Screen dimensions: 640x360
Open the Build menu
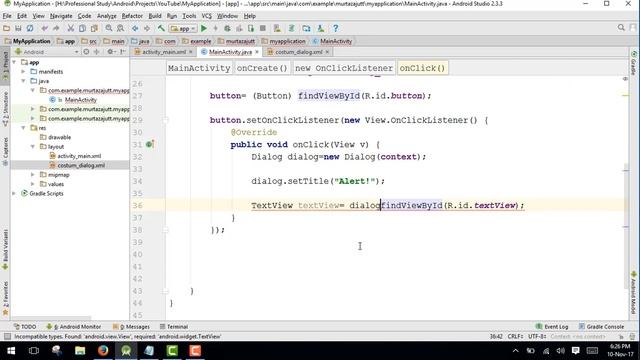155,16
